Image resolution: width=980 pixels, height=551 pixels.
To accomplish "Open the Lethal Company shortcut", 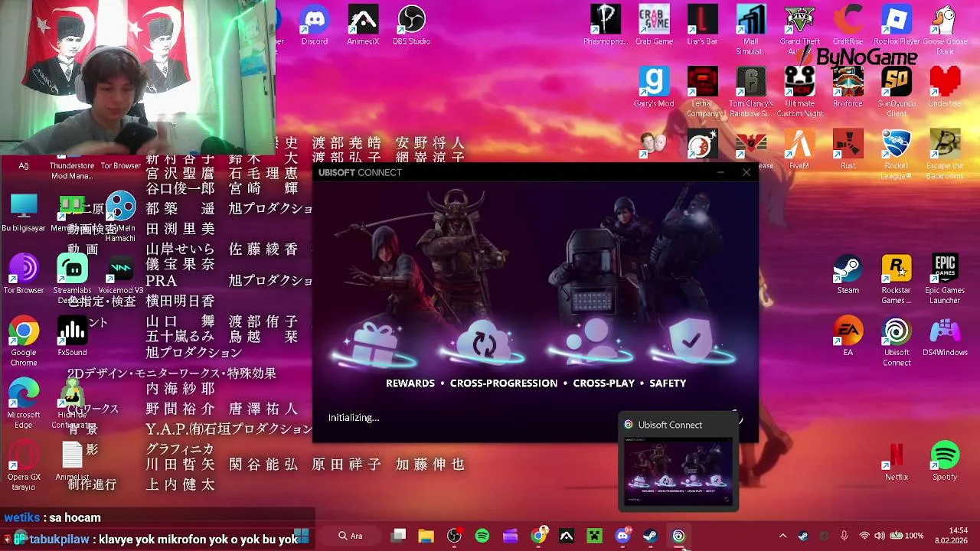I will coord(702,92).
